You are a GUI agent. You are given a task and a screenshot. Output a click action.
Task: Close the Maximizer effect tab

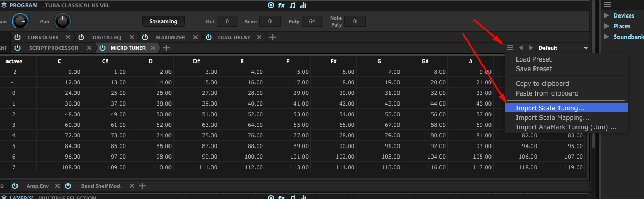tap(196, 38)
